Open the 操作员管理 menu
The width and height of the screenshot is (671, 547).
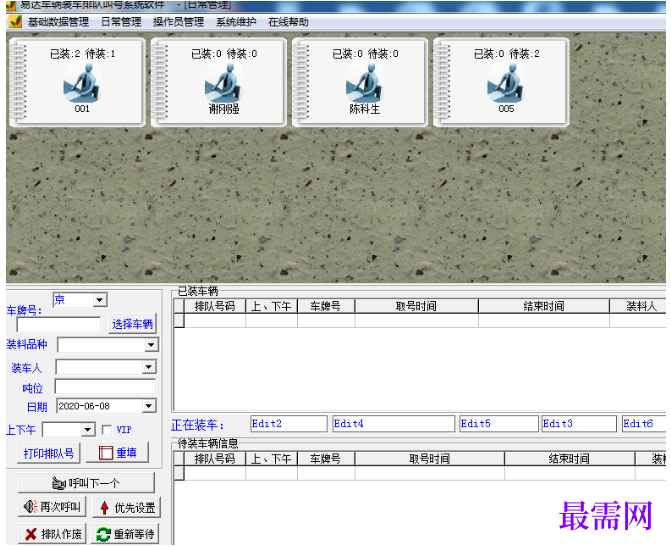(178, 22)
